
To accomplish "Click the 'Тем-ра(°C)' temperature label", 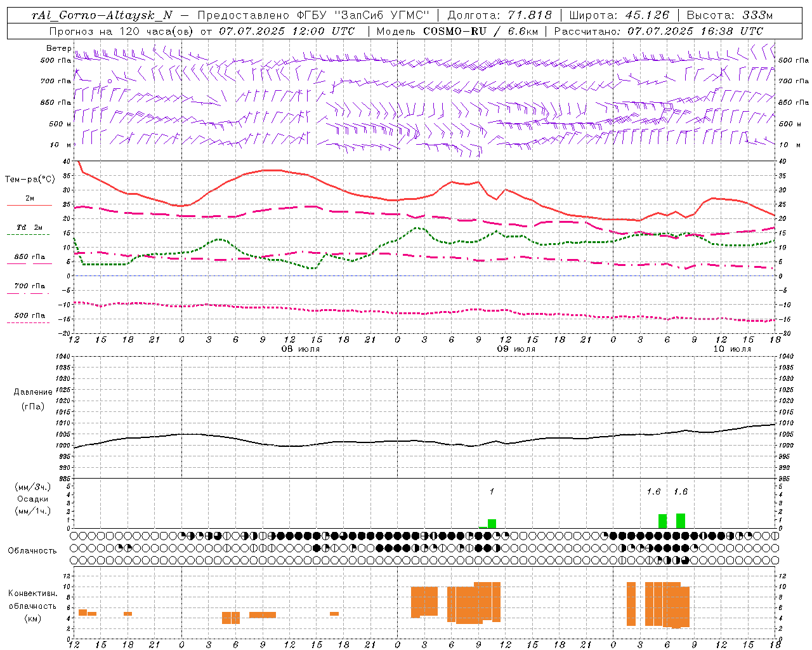I will (30, 180).
